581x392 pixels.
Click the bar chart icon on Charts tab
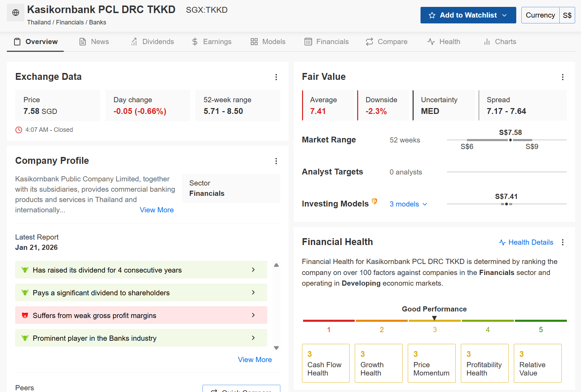coord(487,42)
